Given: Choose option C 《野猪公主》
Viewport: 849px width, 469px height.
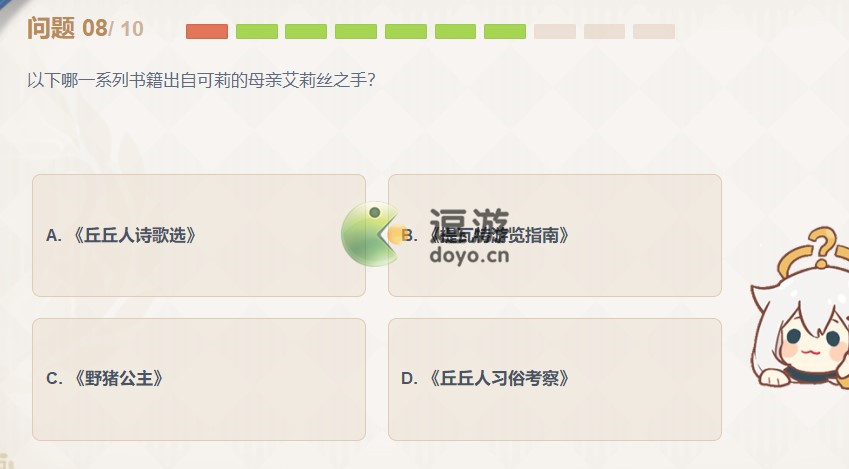Looking at the screenshot, I should (199, 379).
